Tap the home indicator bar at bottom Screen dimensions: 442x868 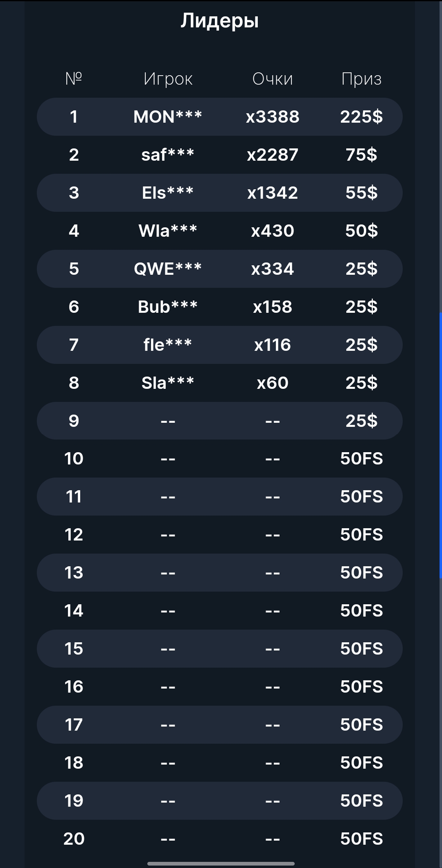click(x=221, y=864)
